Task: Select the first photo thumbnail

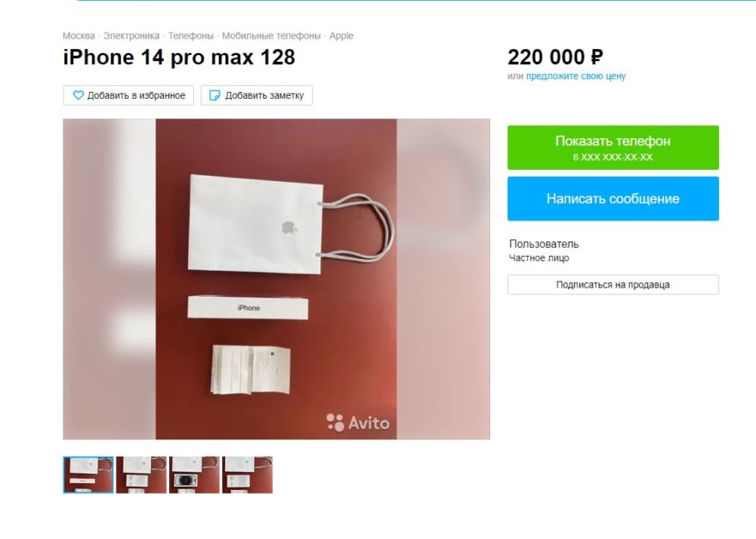Action: point(88,475)
